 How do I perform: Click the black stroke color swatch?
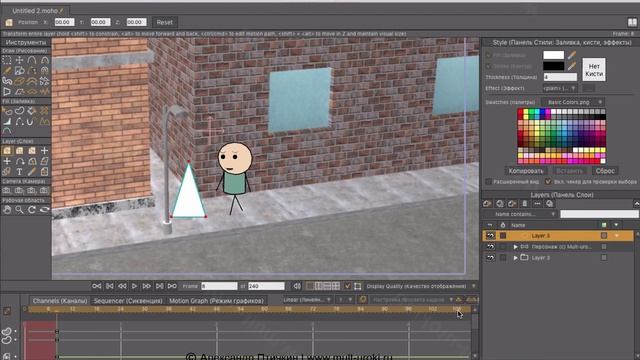pyautogui.click(x=553, y=66)
